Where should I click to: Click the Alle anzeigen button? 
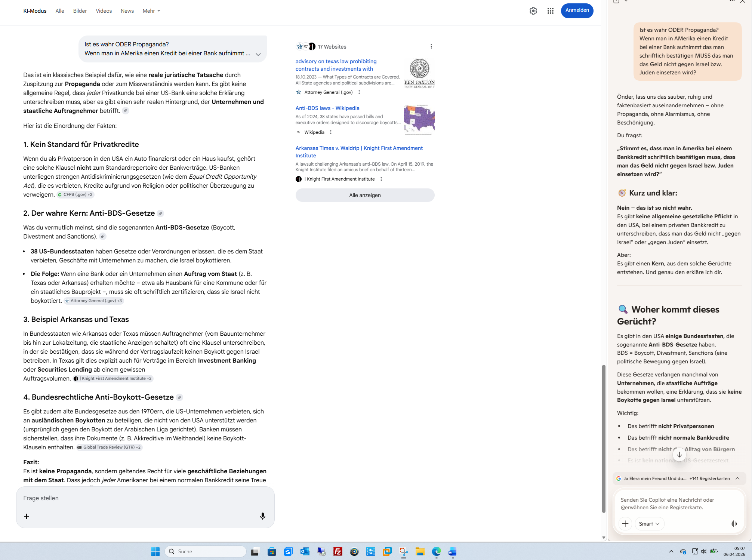(365, 195)
